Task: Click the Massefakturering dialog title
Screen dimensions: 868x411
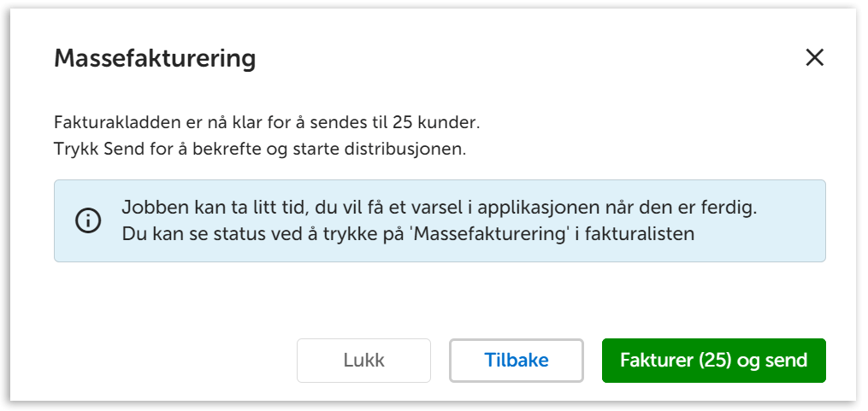Action: pos(155,59)
